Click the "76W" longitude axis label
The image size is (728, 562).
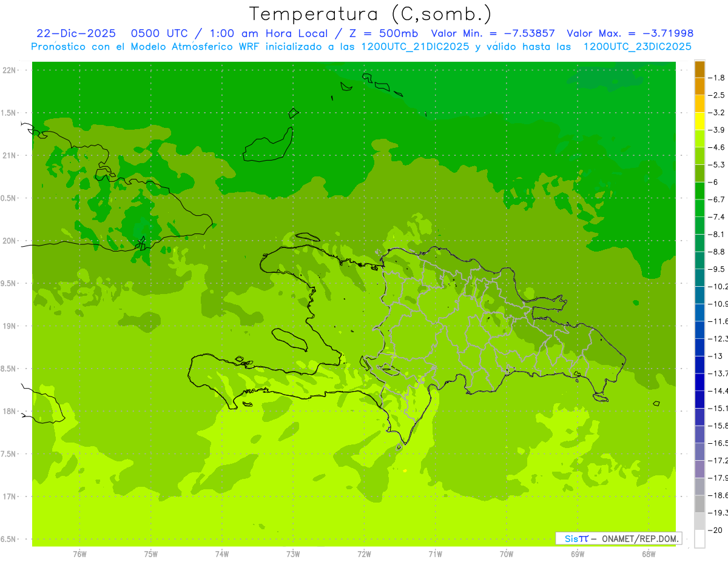click(79, 554)
